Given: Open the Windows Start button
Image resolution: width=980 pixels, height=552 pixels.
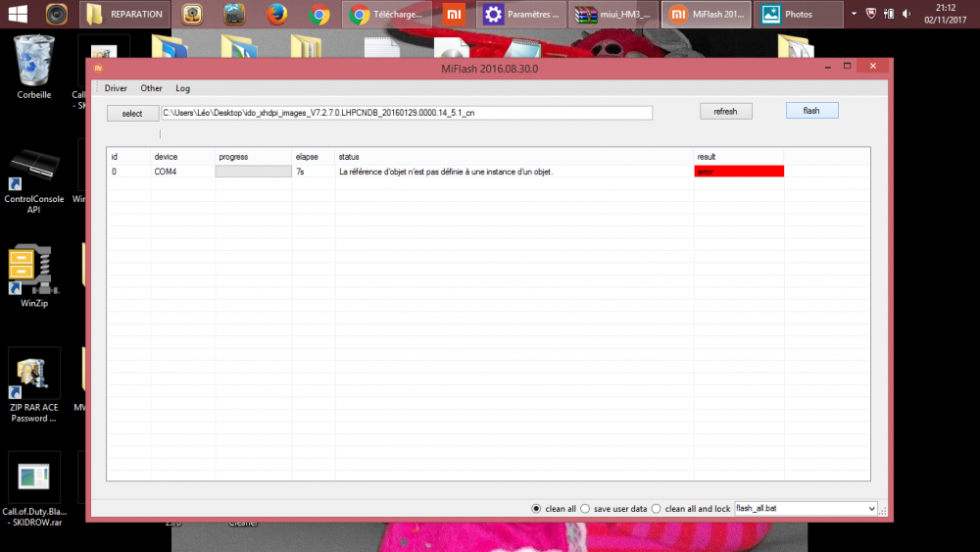Looking at the screenshot, I should pos(18,14).
